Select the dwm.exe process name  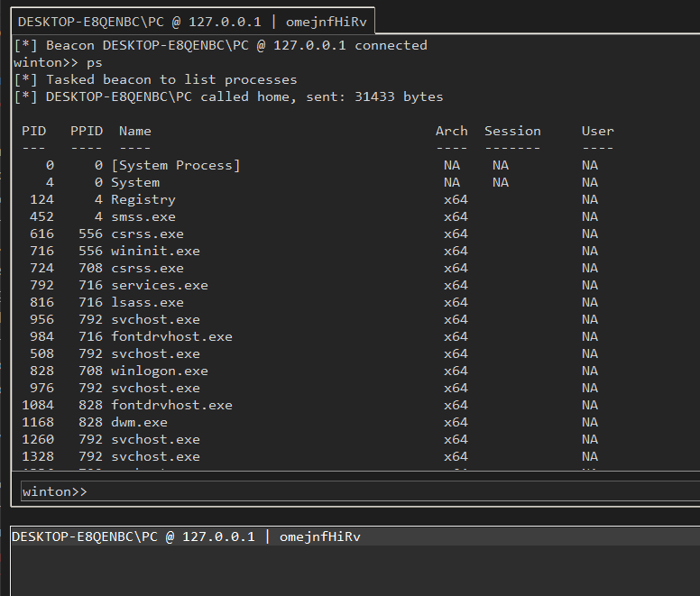(x=139, y=422)
